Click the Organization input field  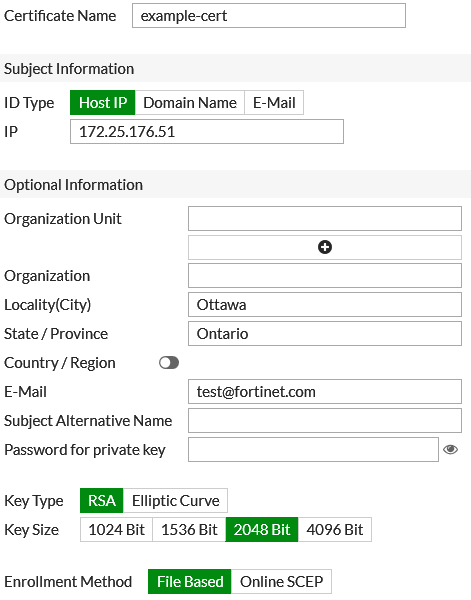click(325, 276)
